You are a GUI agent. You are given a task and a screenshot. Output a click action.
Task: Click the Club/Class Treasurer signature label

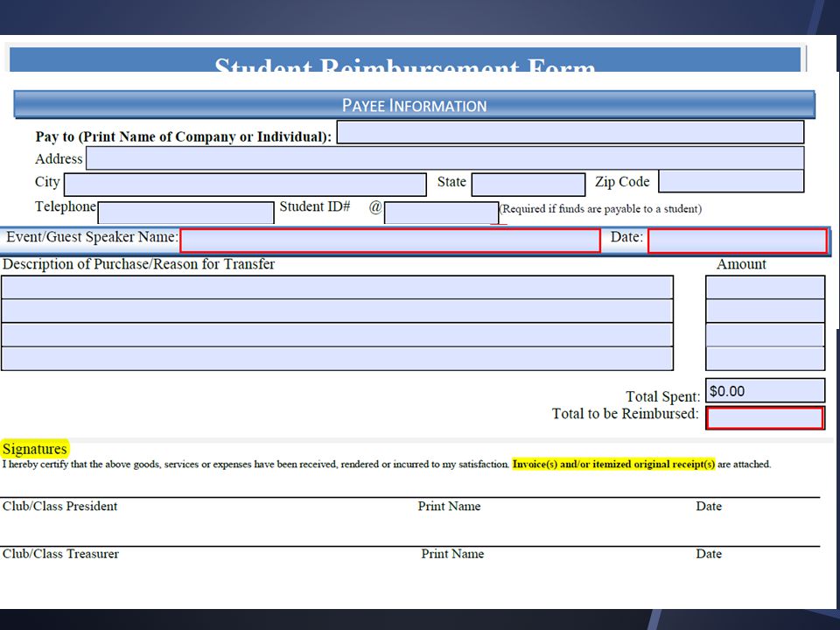point(60,554)
